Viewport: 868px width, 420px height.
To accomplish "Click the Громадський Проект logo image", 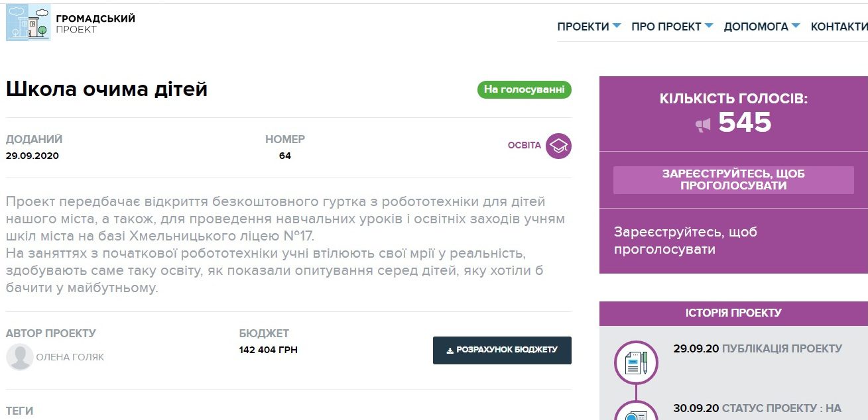I will pos(28,23).
